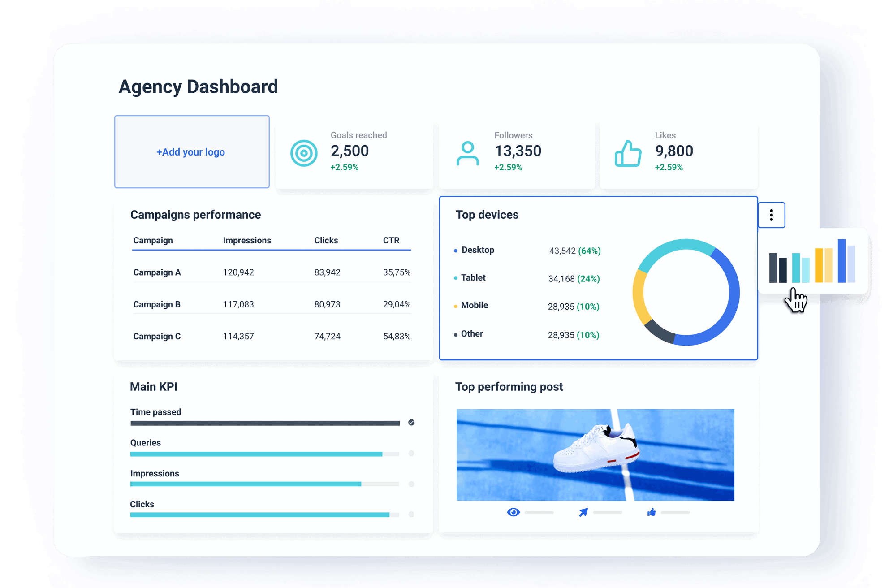
Task: Click the sneaker post image
Action: (x=595, y=454)
